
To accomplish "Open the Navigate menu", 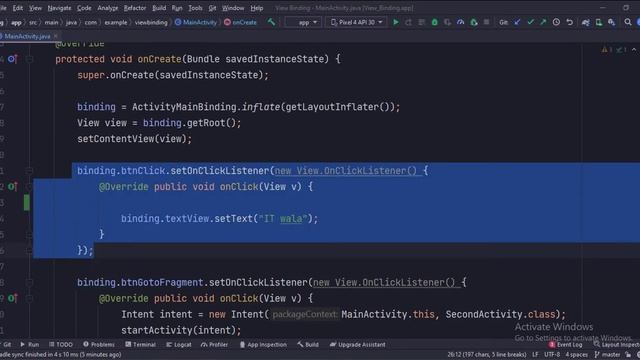I will pos(59,8).
